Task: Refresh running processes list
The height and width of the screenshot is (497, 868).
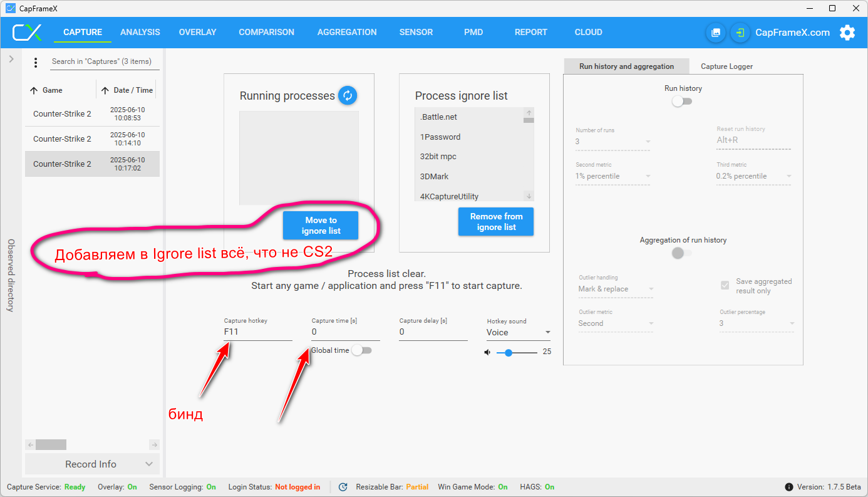Action: coord(348,96)
